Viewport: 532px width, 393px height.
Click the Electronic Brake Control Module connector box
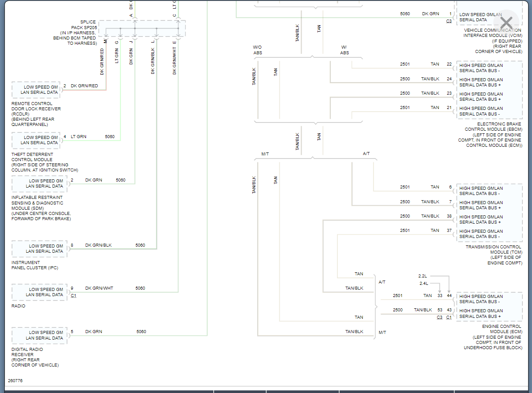click(x=489, y=90)
